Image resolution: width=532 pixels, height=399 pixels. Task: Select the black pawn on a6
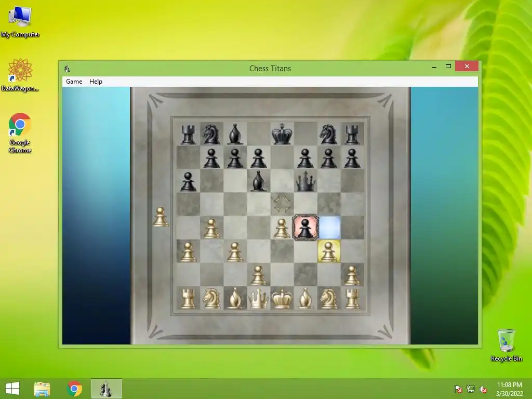point(188,182)
